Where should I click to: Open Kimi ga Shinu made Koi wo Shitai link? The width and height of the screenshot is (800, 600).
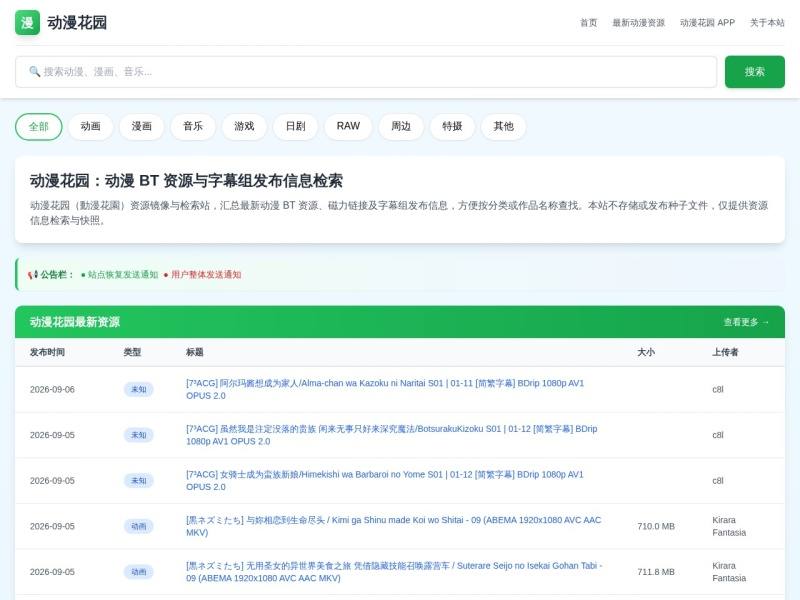393,526
